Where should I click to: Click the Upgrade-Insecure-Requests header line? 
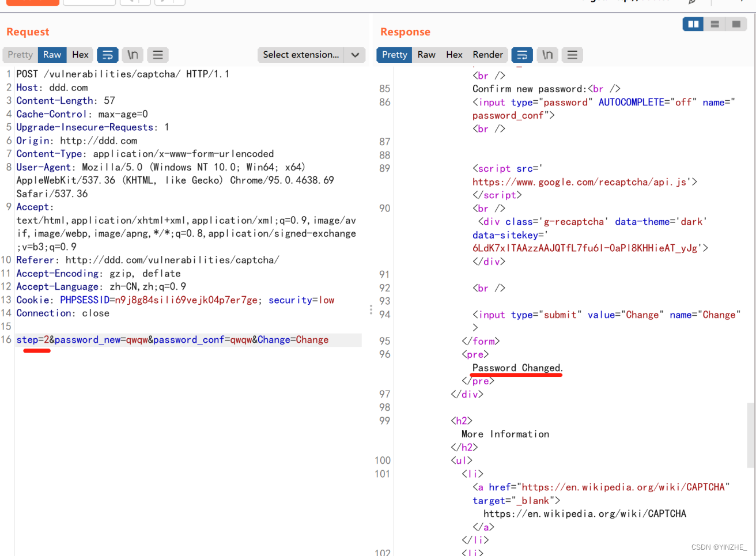92,127
